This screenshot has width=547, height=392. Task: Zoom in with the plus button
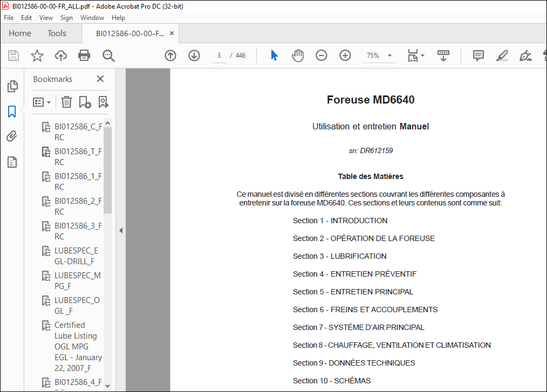coord(345,56)
